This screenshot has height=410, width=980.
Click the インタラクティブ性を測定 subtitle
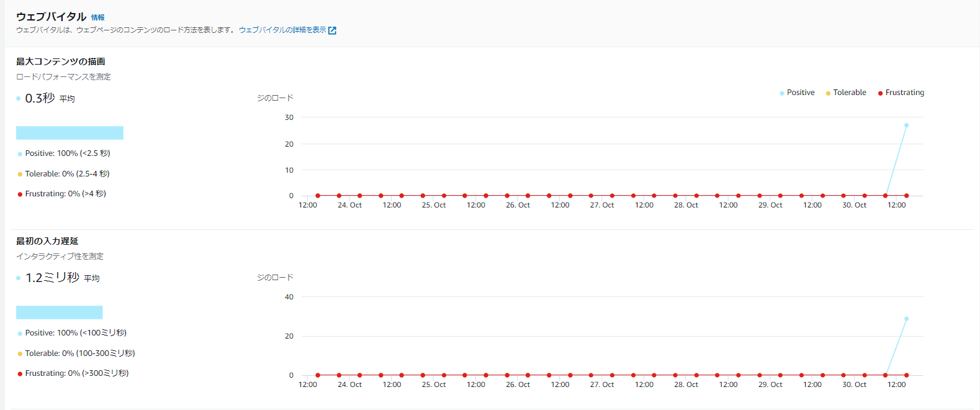tap(60, 257)
